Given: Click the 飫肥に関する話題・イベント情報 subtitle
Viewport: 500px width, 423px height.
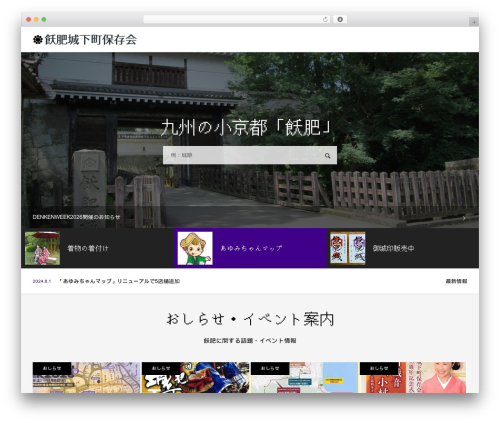Looking at the screenshot, I should coord(250,341).
